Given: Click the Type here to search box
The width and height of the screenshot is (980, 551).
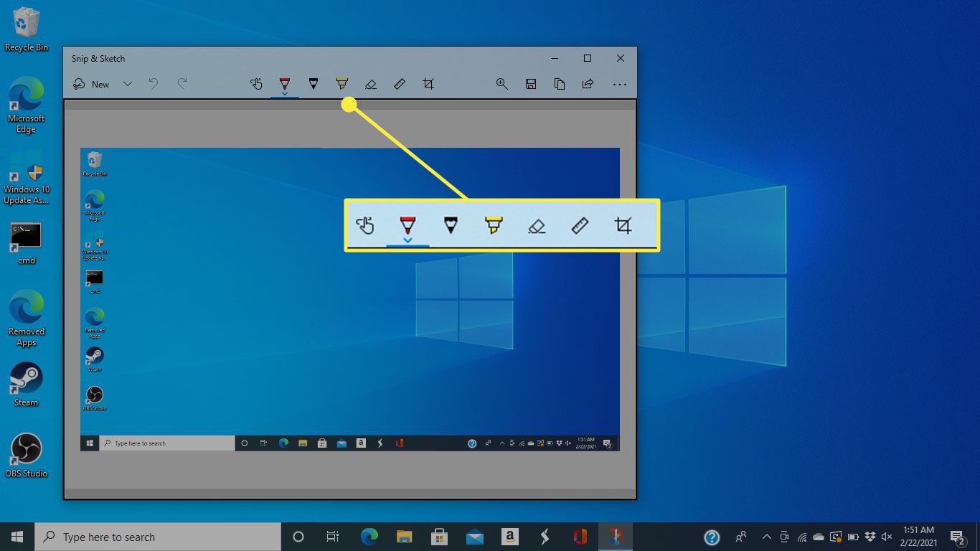Looking at the screenshot, I should [158, 537].
